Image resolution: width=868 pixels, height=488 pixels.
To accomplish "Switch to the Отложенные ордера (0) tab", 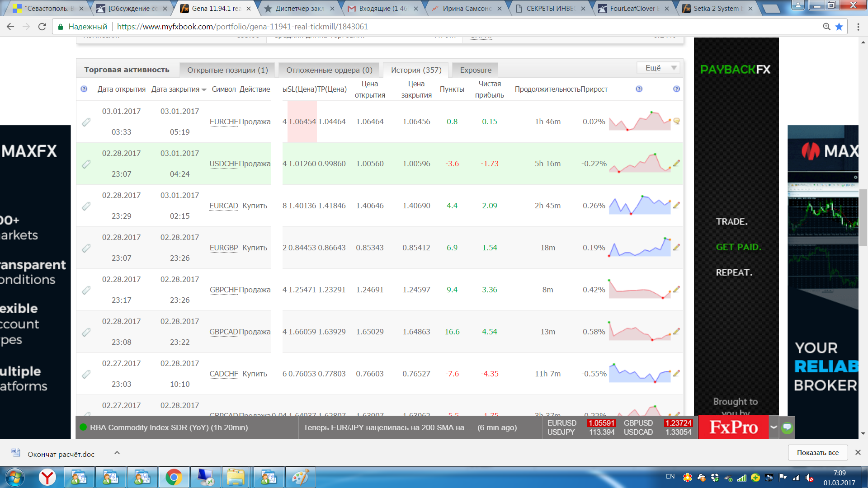I will click(x=329, y=70).
